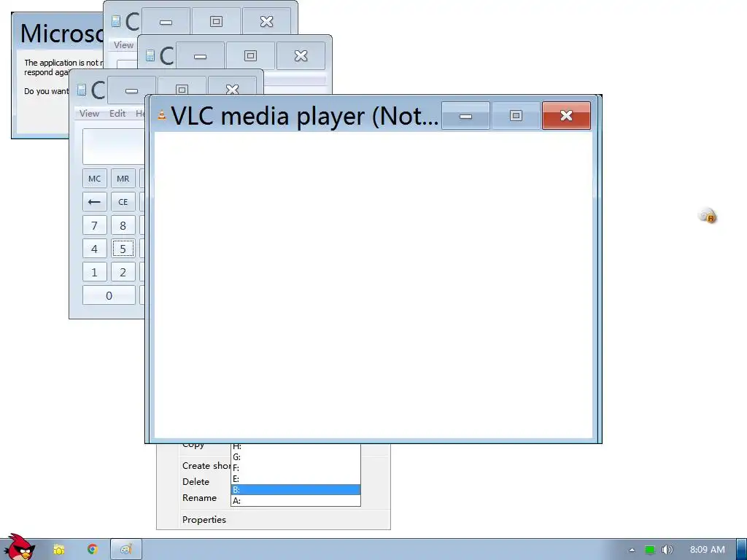
Task: Select Rename in the context menu
Action: pos(199,497)
